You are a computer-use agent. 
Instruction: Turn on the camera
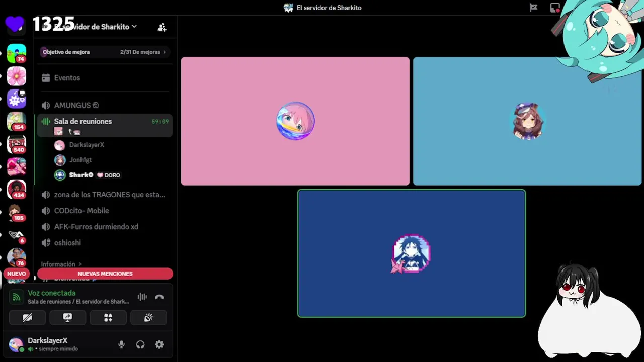(27, 318)
